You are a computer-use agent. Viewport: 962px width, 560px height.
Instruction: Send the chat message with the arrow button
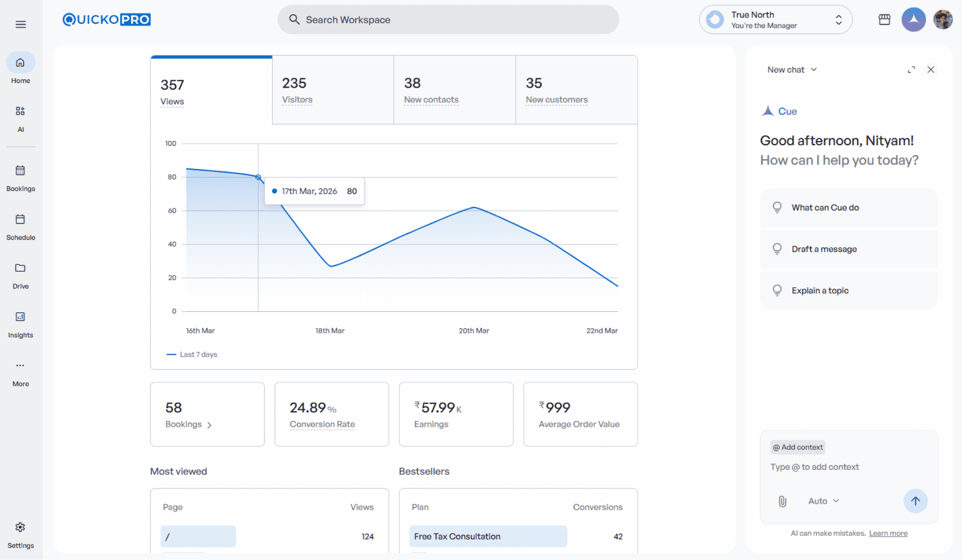(915, 501)
